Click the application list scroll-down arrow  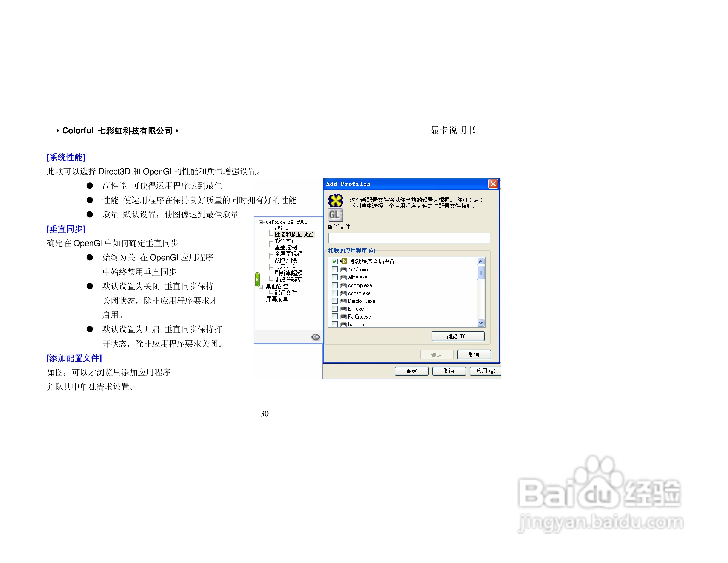(x=480, y=322)
